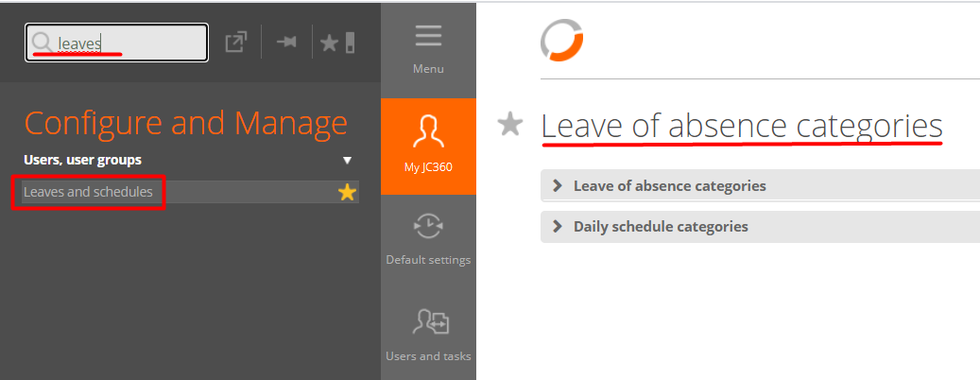980x380 pixels.
Task: Open the hamburger Menu icon
Action: coord(428,36)
